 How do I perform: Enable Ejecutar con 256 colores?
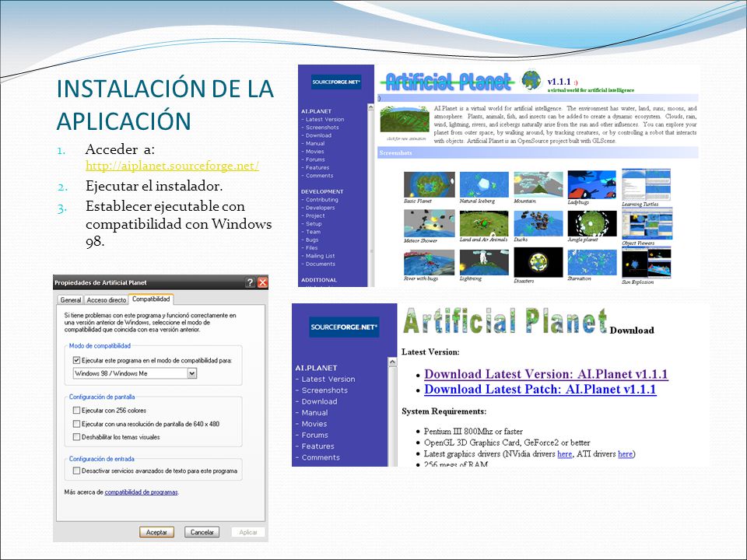pos(76,410)
